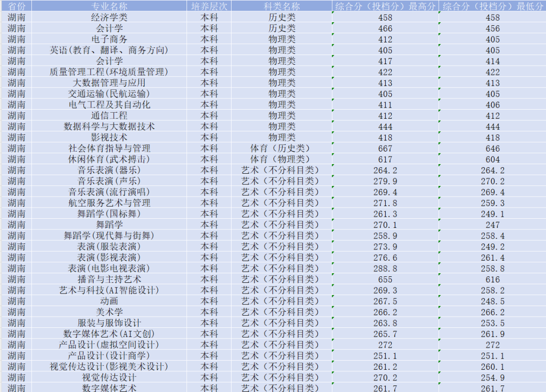Screen dimensions: 546x392
Task: Click the 体育(物理类) category cell
Action: [282, 159]
